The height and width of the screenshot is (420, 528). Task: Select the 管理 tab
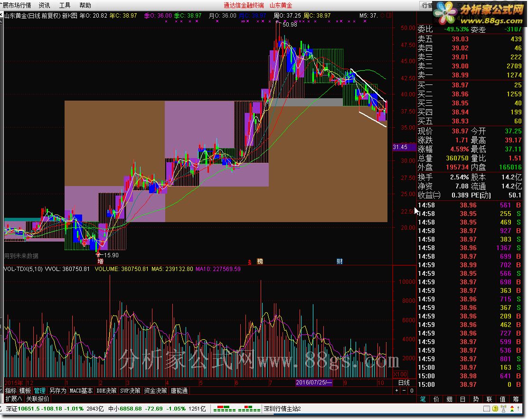39,391
